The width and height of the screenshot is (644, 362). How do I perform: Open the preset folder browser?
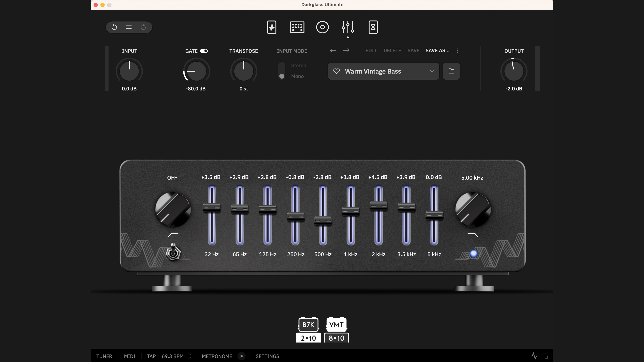pyautogui.click(x=451, y=71)
